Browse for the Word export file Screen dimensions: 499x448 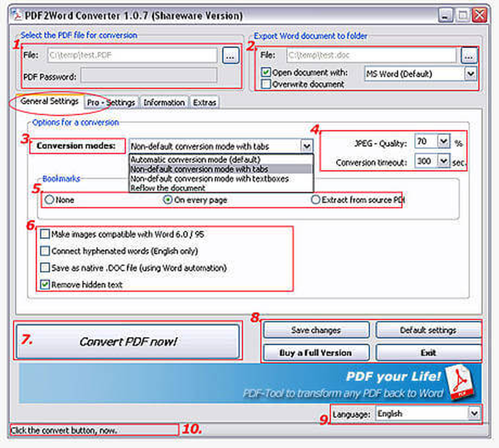469,55
